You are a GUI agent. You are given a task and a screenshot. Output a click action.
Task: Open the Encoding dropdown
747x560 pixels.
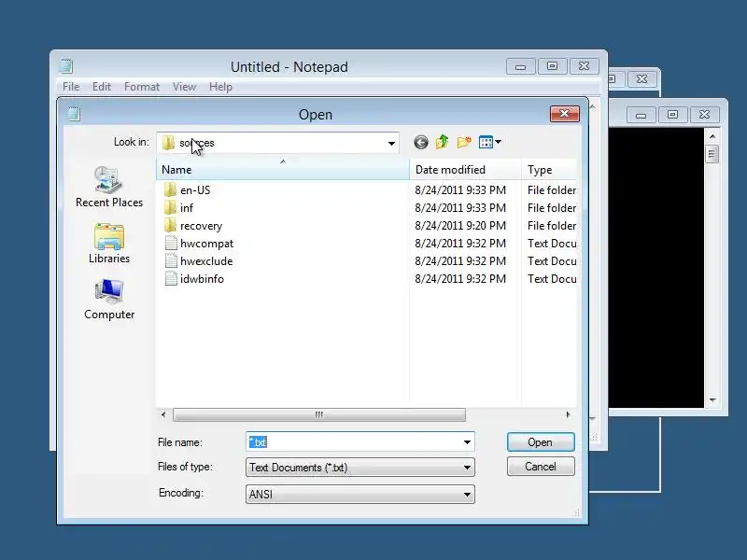click(x=359, y=495)
